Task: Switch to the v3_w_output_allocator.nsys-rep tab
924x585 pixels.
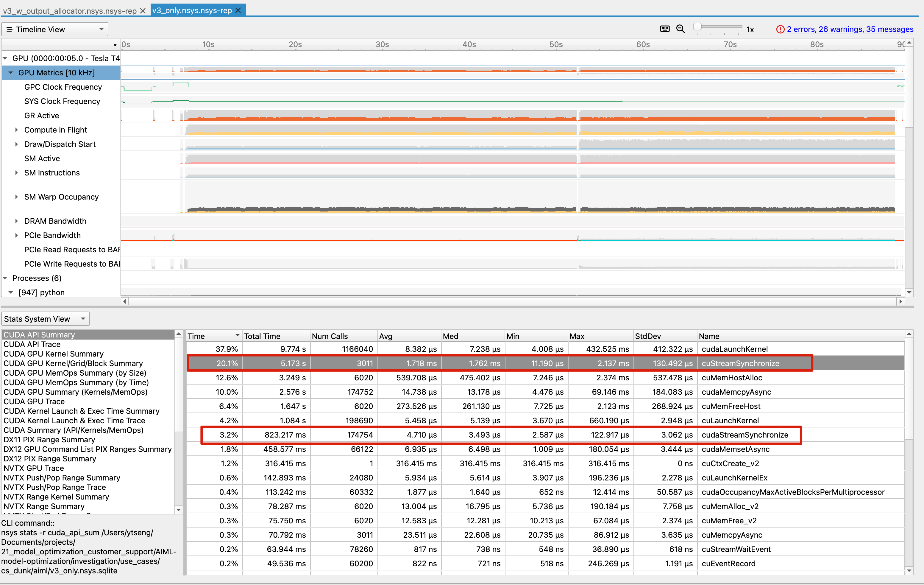Action: click(69, 10)
